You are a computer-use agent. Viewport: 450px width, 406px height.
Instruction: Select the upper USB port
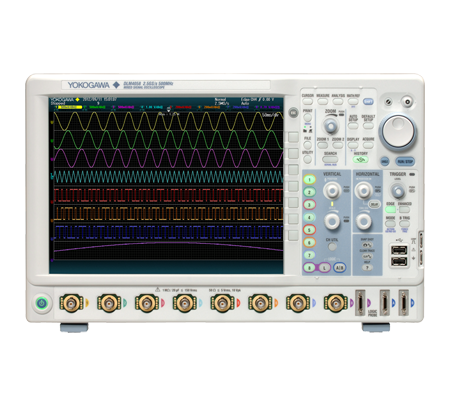(399, 250)
